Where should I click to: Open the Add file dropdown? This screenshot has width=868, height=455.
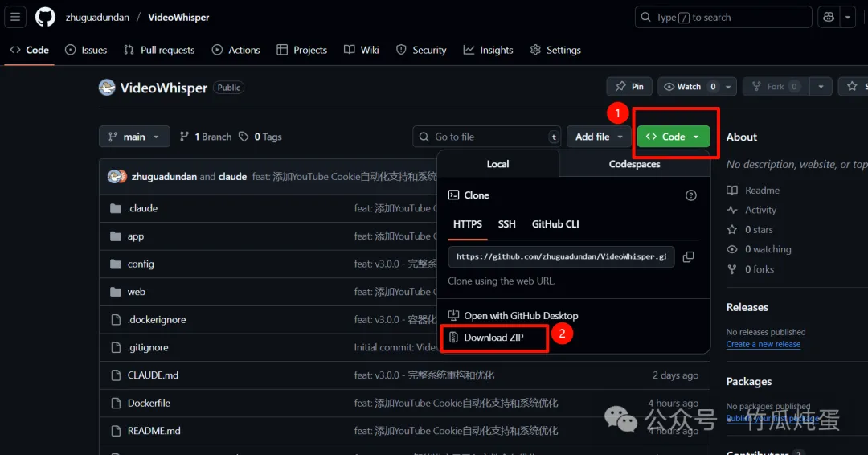pyautogui.click(x=599, y=137)
